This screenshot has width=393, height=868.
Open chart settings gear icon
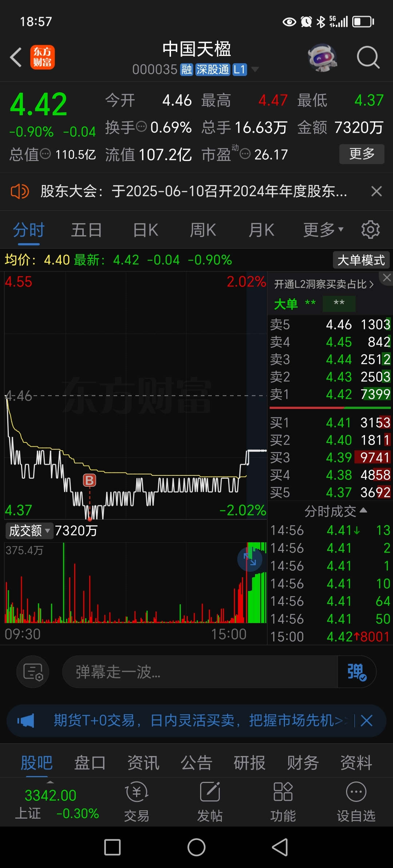coord(370,230)
